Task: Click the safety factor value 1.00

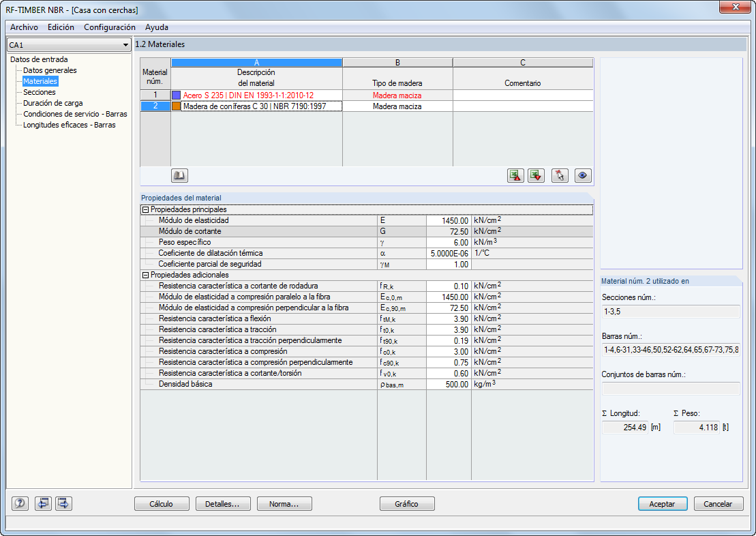Action: coord(449,265)
